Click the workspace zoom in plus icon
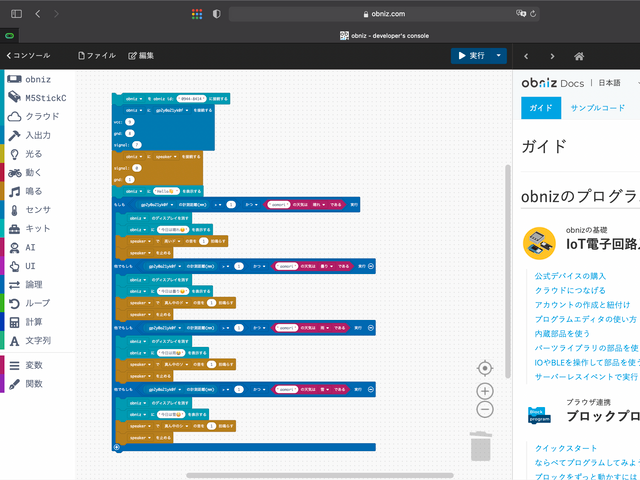This screenshot has height=480, width=640. tap(485, 391)
